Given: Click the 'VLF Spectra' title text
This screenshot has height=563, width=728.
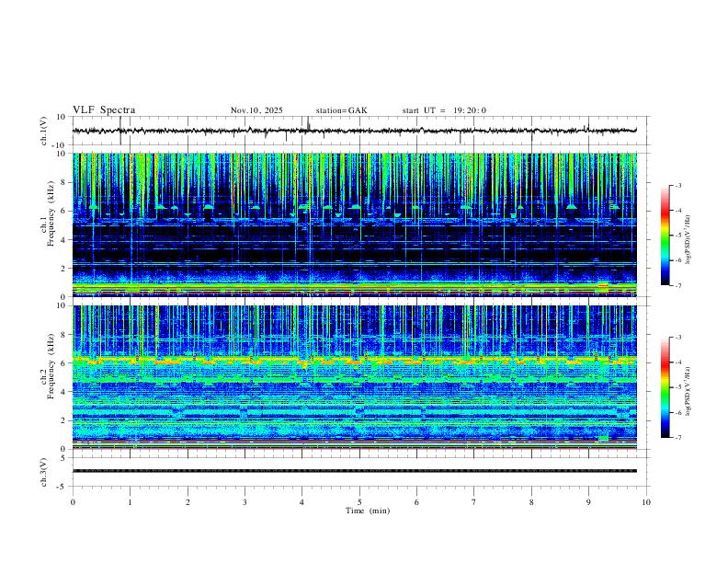Looking at the screenshot, I should click(x=104, y=110).
